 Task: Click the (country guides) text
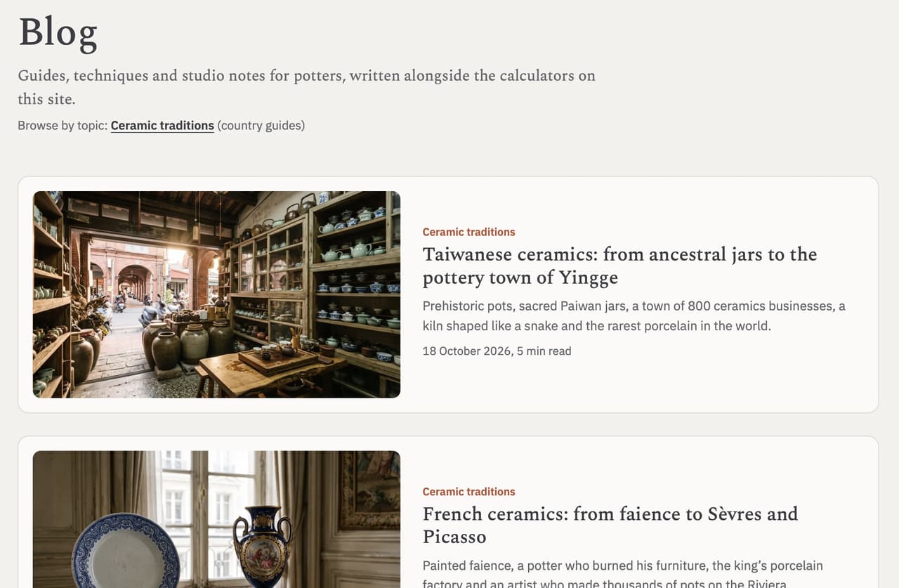tap(261, 126)
